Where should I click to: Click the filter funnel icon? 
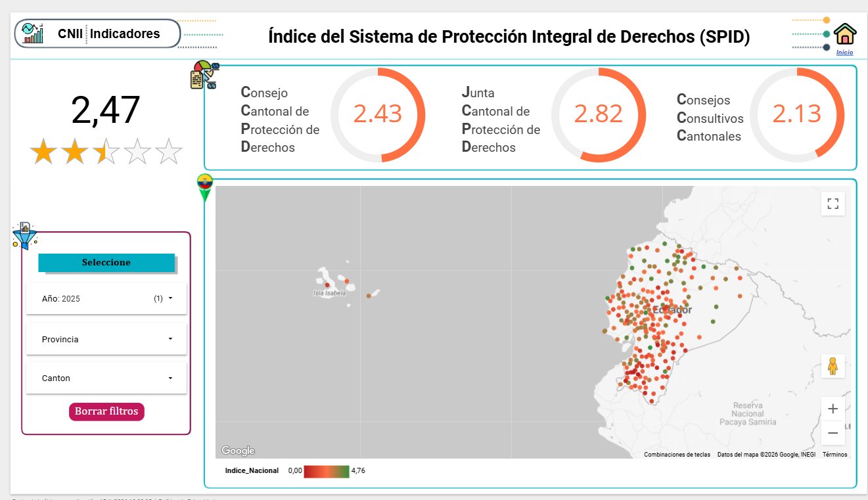pyautogui.click(x=24, y=235)
